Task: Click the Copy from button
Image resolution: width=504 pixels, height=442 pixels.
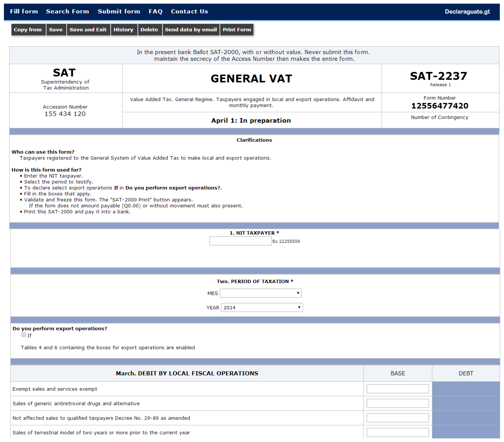Action: click(28, 30)
